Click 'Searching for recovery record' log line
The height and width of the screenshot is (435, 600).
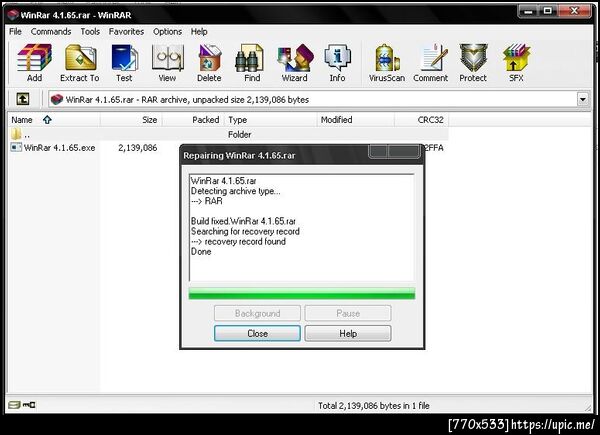tap(245, 231)
